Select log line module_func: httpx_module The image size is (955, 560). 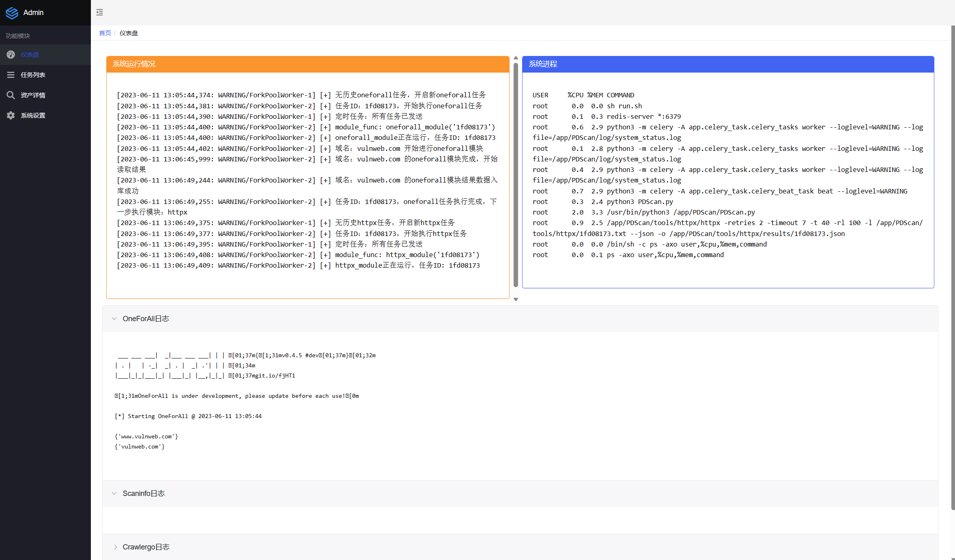(298, 255)
